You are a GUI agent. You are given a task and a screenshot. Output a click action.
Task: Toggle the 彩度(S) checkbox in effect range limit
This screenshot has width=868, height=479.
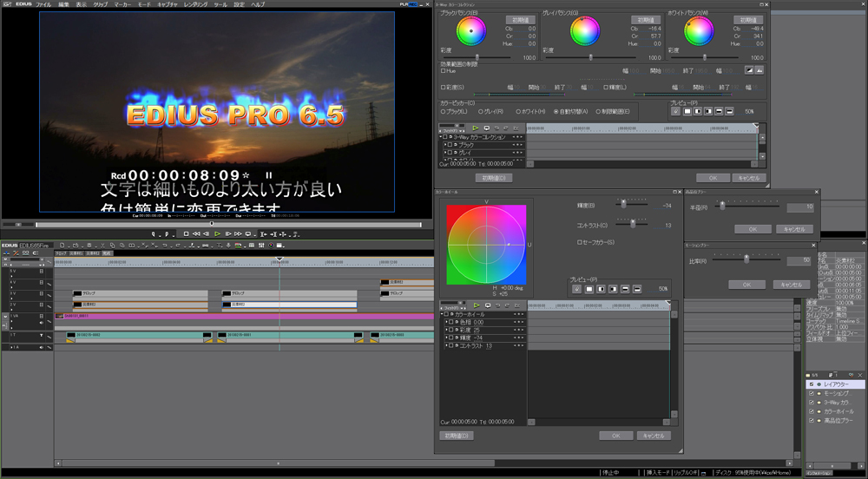pos(443,88)
